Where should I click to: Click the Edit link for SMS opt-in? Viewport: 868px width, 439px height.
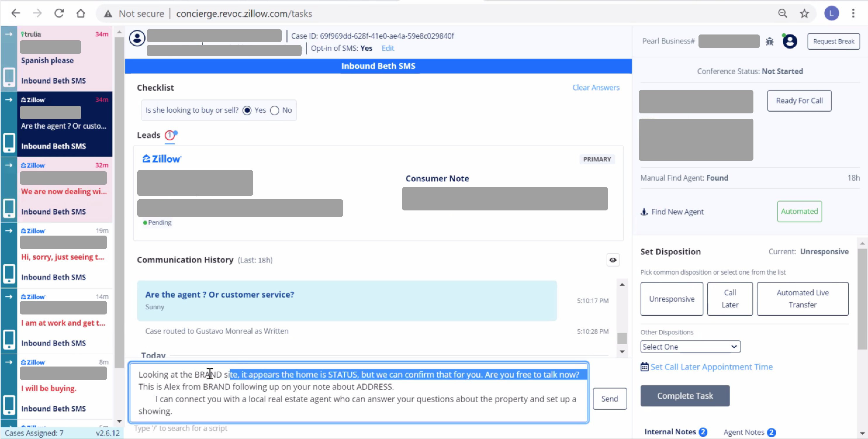click(x=388, y=48)
